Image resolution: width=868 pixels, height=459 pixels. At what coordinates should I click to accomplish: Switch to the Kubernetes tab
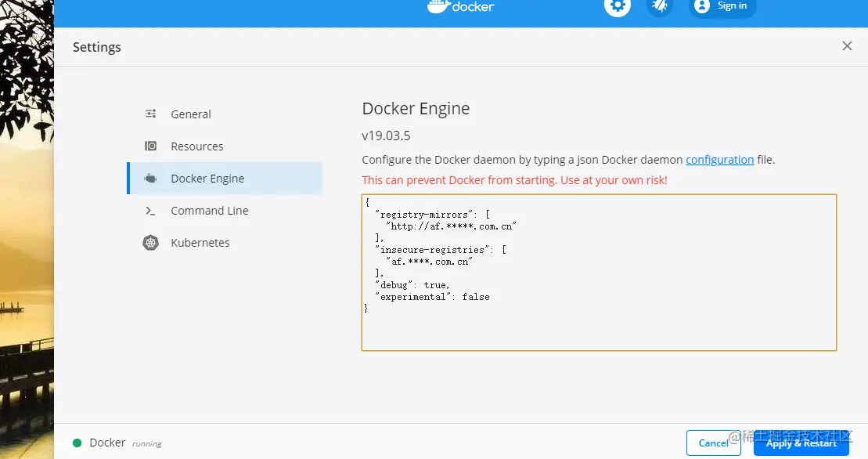pyautogui.click(x=225, y=243)
